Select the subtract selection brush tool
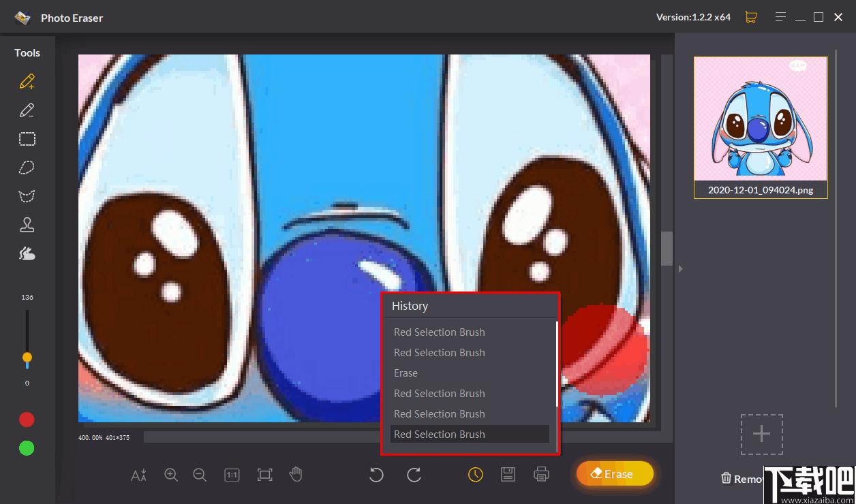This screenshot has width=856, height=504. (x=27, y=110)
